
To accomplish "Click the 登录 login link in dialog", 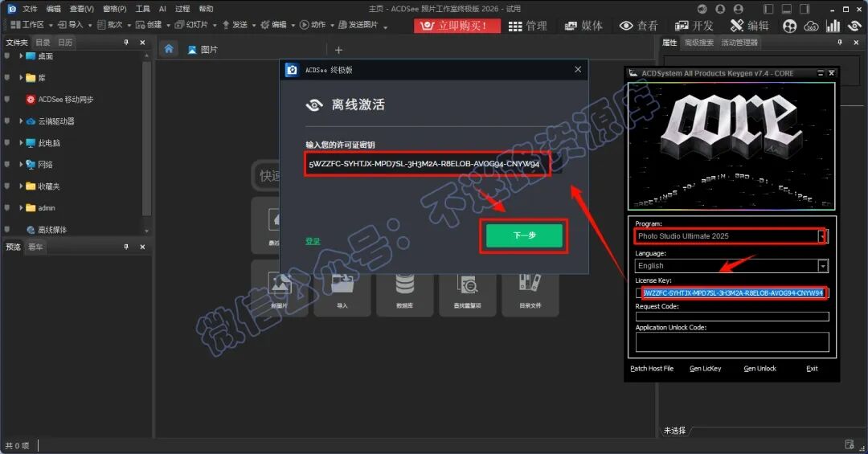I will tap(313, 241).
